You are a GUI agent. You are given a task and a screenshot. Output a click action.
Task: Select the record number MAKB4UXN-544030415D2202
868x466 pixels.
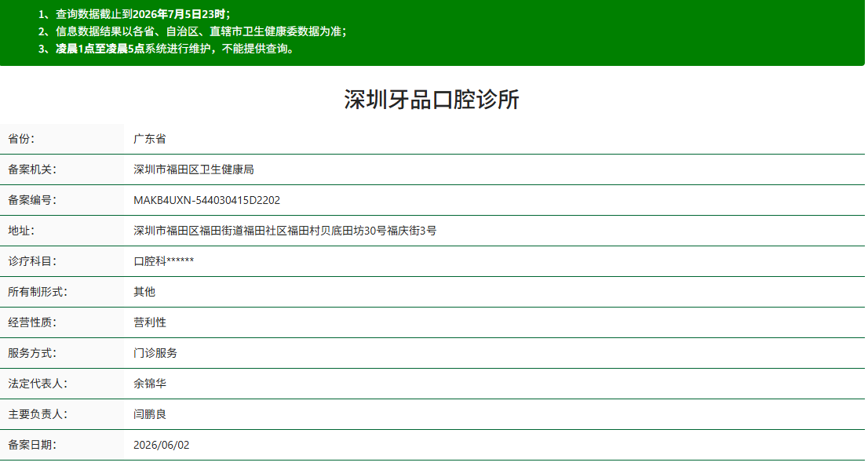[x=206, y=200]
